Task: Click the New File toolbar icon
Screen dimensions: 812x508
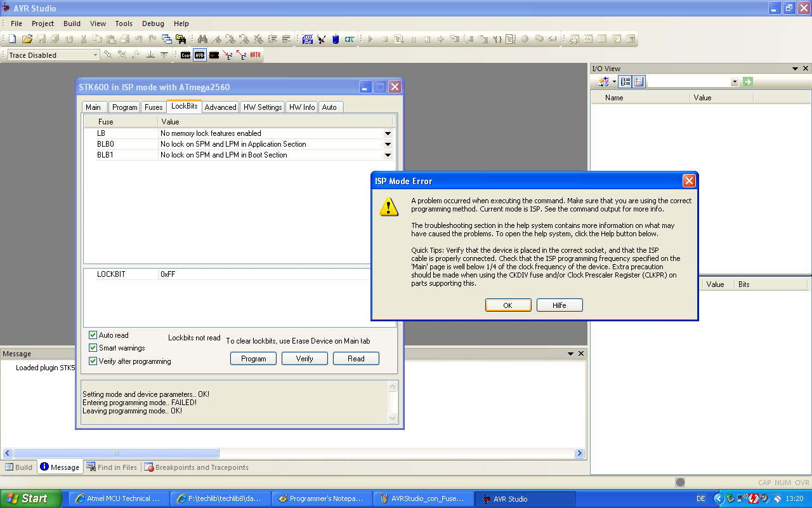Action: pyautogui.click(x=11, y=39)
